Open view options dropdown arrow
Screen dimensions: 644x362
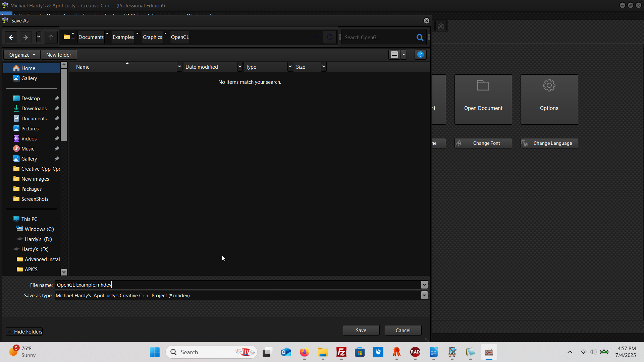click(x=404, y=55)
